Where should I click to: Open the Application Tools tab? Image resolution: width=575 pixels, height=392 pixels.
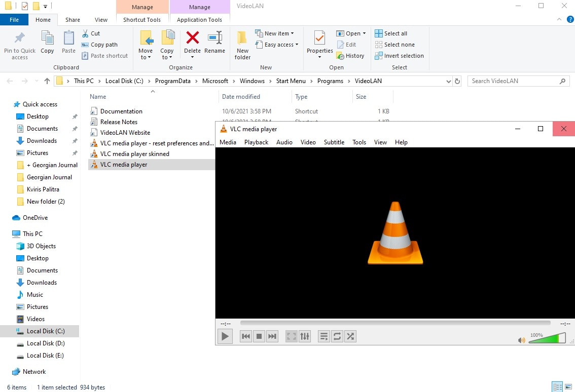(199, 20)
